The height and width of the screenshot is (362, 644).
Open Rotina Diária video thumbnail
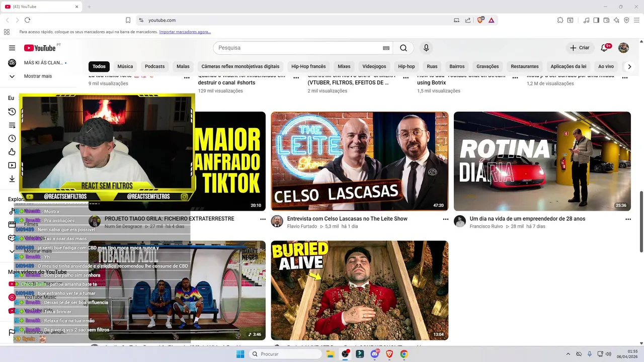click(542, 161)
